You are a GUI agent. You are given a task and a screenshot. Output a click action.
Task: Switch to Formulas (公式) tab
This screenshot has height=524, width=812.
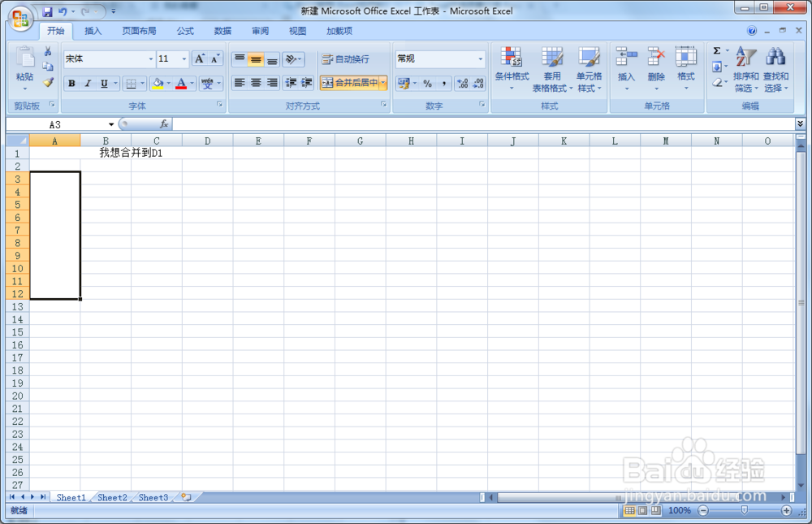[185, 31]
